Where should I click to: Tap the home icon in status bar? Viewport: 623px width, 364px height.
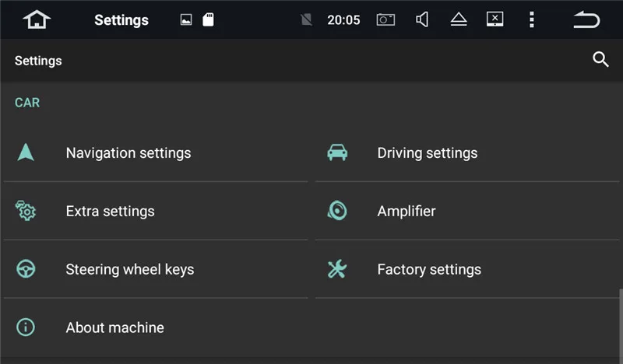[37, 20]
